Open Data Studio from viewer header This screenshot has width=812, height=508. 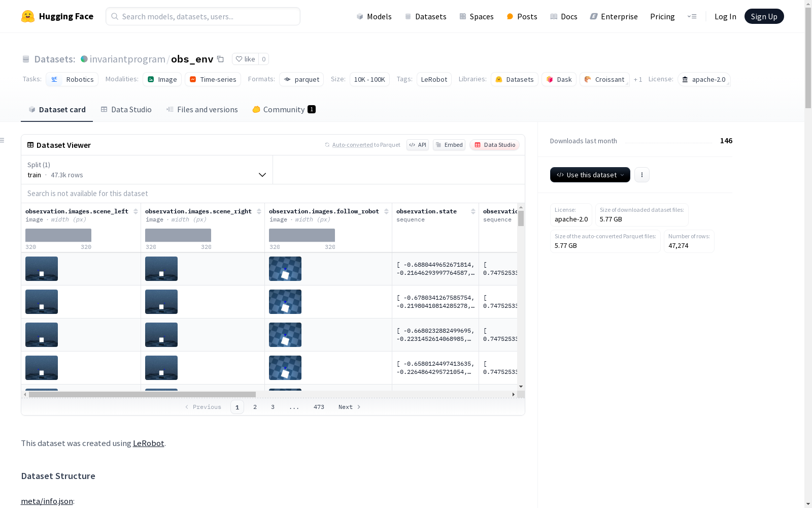(495, 145)
